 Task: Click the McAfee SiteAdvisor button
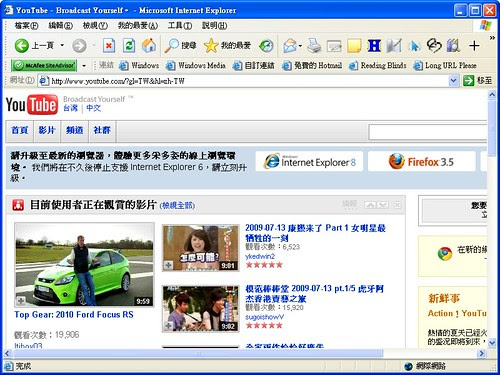click(44, 65)
